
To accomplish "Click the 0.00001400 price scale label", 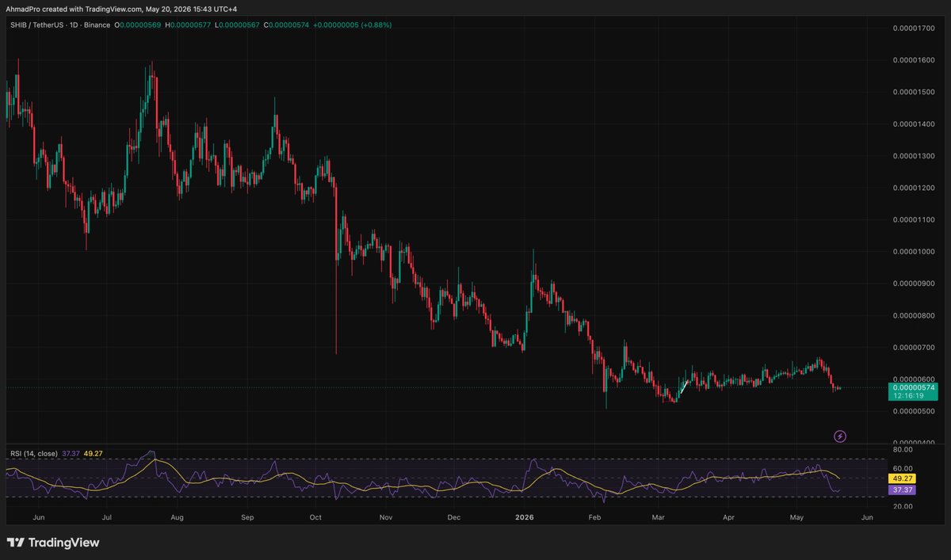I will (915, 124).
